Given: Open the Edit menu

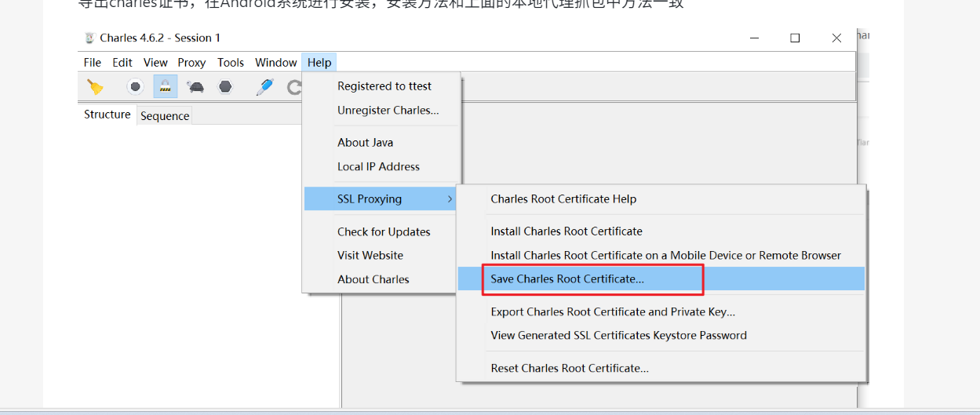Looking at the screenshot, I should [122, 63].
